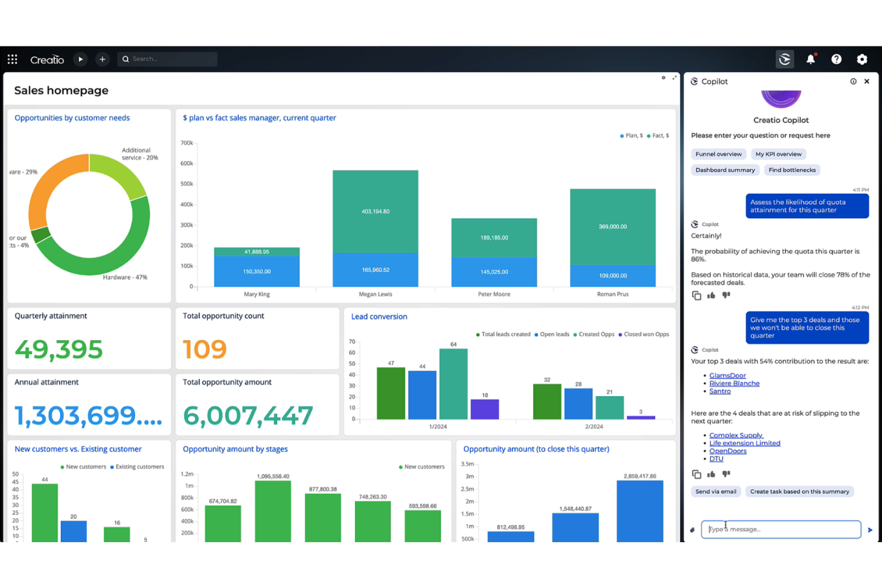This screenshot has height=588, width=882.
Task: Click the notifications bell icon
Action: [810, 59]
